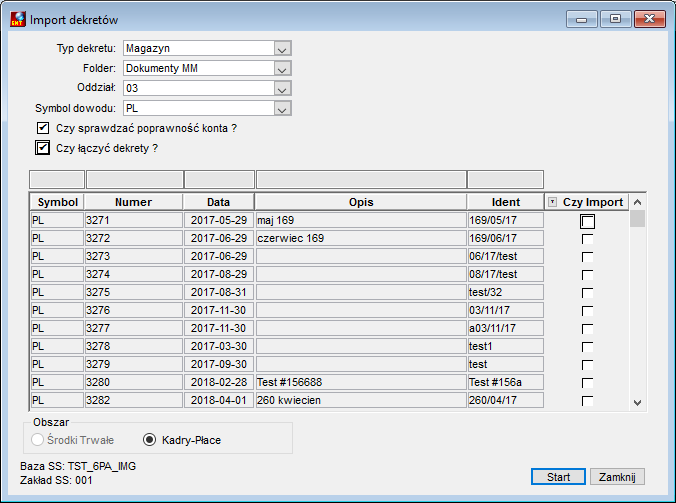Click the Symbol filter field above table
Screen dimensions: 676x503
[x=57, y=179]
